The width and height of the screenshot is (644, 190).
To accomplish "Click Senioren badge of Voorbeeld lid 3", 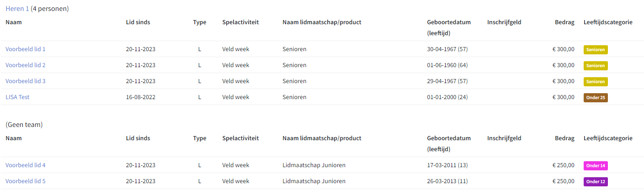I will pyautogui.click(x=596, y=82).
